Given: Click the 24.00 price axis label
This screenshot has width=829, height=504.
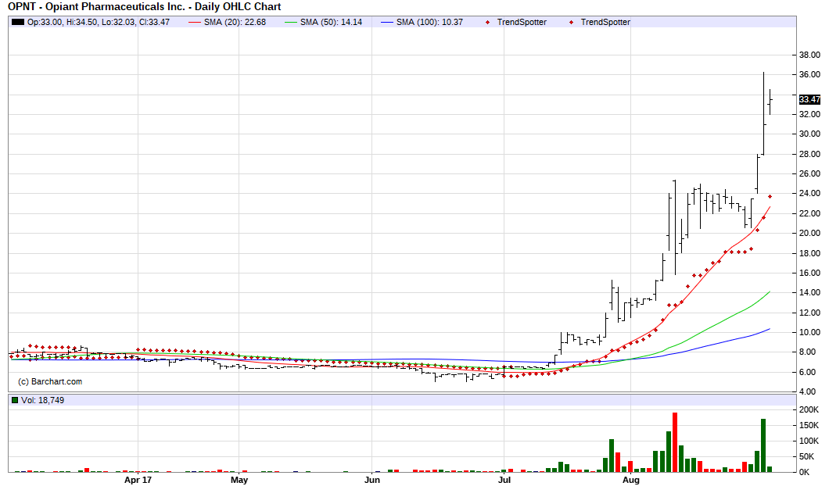Looking at the screenshot, I should 809,193.
